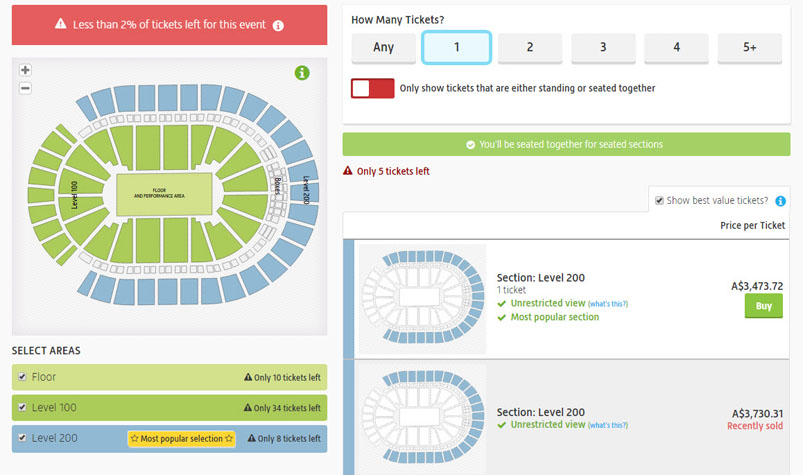Choose 5+ tickets quantity
Image resolution: width=803 pixels, height=475 pixels.
pos(750,48)
